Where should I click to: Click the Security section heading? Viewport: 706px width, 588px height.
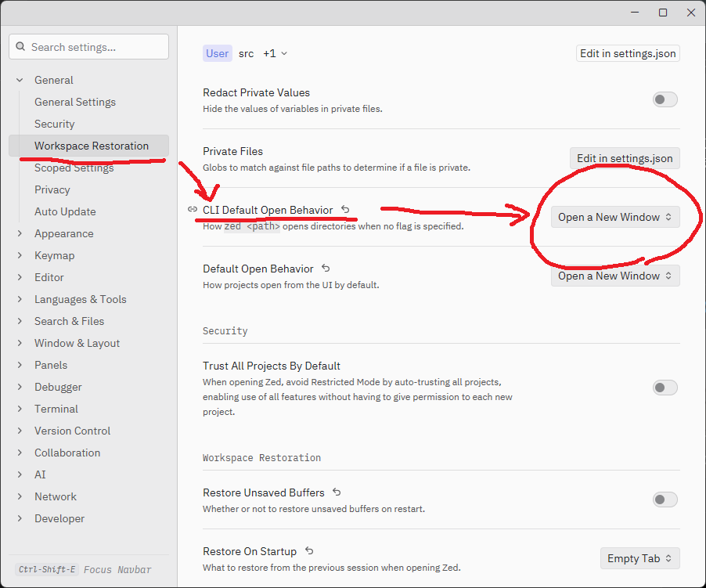(225, 331)
